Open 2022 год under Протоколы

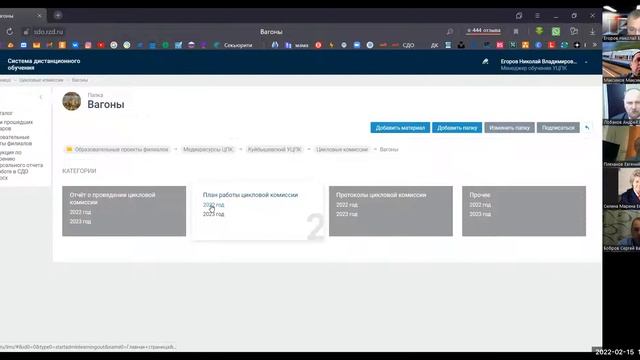tap(347, 205)
